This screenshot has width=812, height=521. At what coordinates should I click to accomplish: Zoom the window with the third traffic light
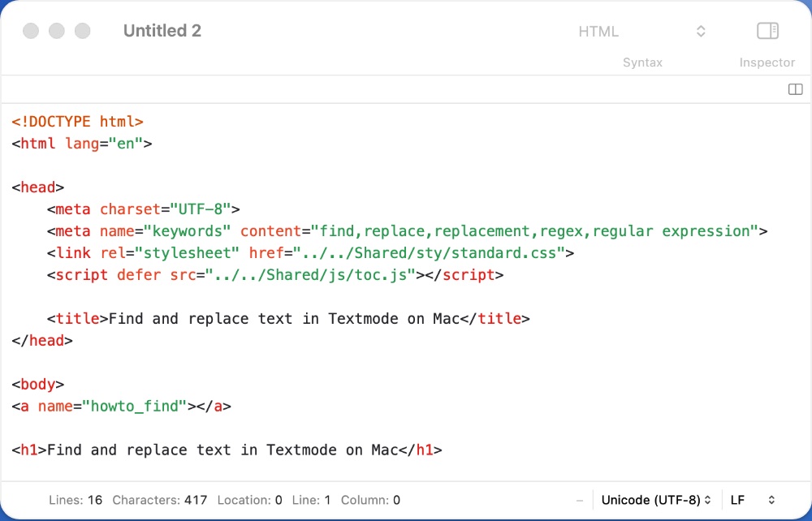[x=83, y=31]
